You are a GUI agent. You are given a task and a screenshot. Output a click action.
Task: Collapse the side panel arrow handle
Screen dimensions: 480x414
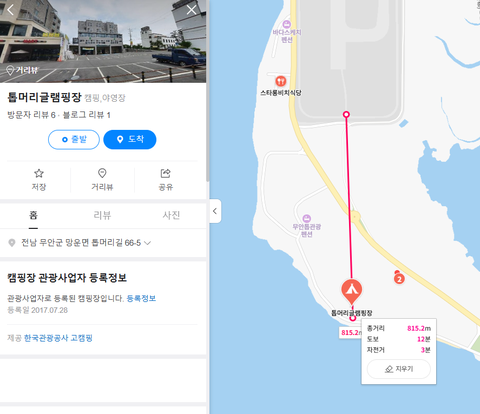(215, 211)
